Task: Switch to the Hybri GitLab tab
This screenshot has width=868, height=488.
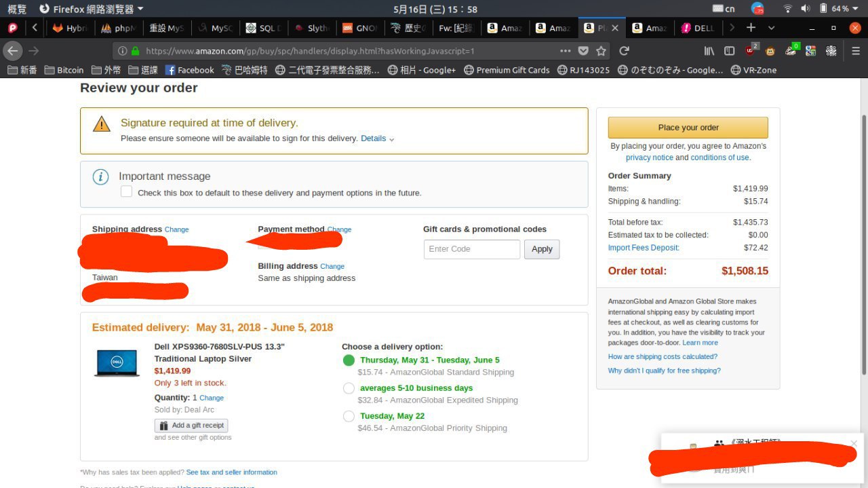Action: point(71,28)
